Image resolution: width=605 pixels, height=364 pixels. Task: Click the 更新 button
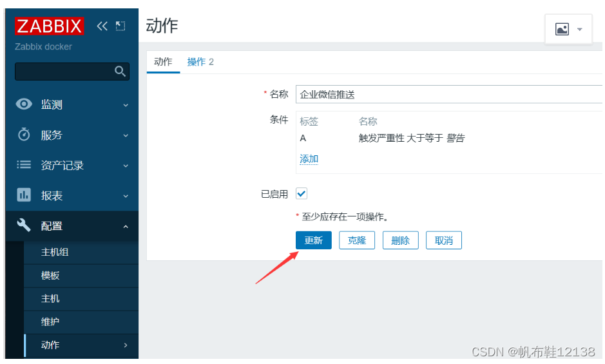tap(313, 240)
